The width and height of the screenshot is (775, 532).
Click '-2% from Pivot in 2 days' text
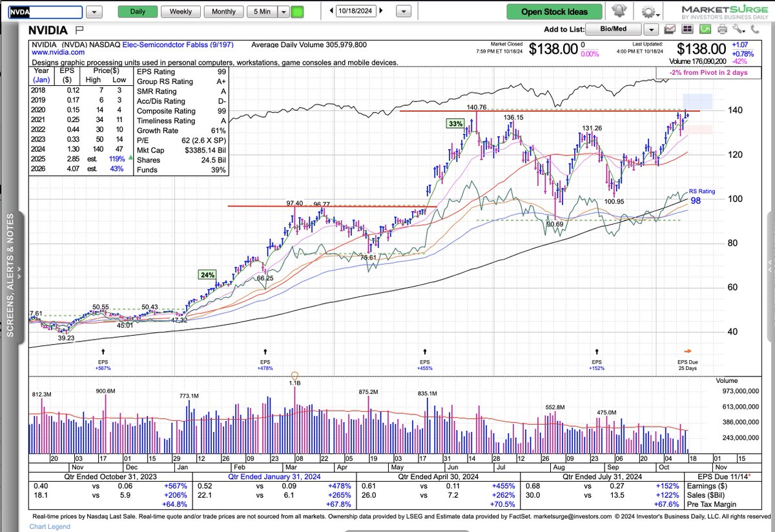707,72
